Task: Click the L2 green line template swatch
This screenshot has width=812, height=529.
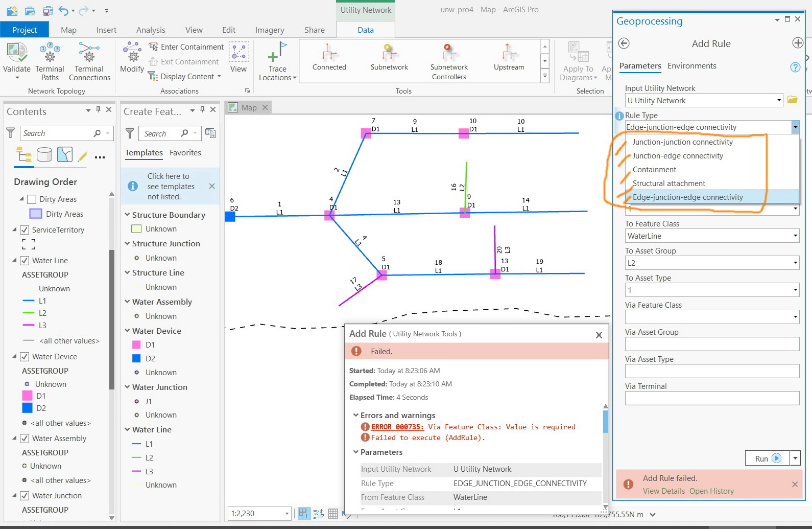Action: pos(136,458)
